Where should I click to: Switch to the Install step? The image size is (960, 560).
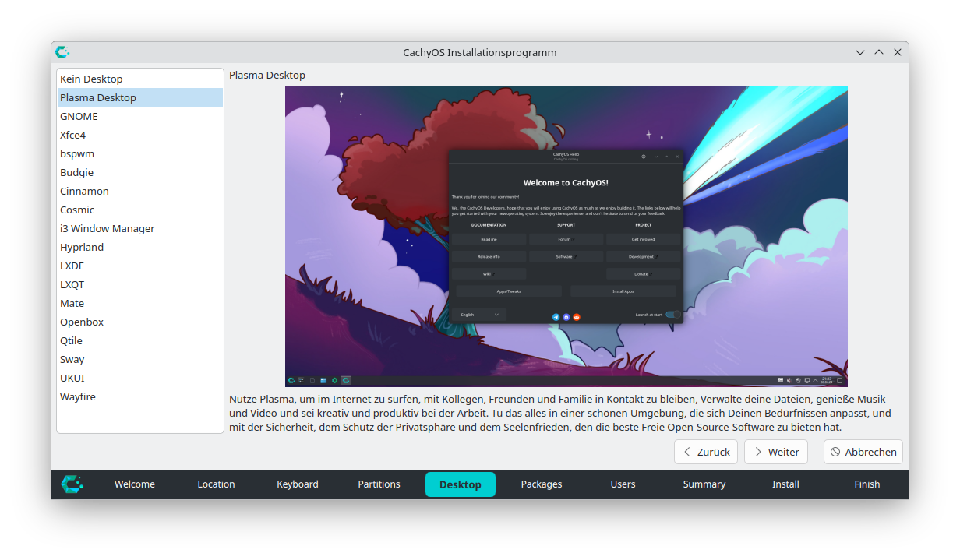point(785,484)
